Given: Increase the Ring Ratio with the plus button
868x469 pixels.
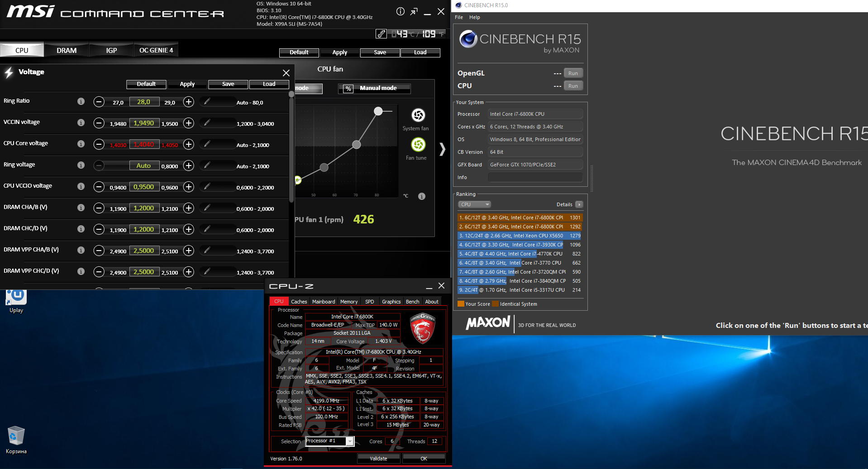Looking at the screenshot, I should pos(189,102).
